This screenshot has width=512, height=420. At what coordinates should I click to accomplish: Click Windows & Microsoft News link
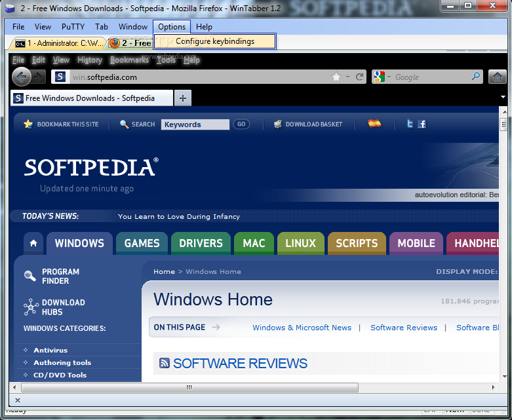pos(302,328)
